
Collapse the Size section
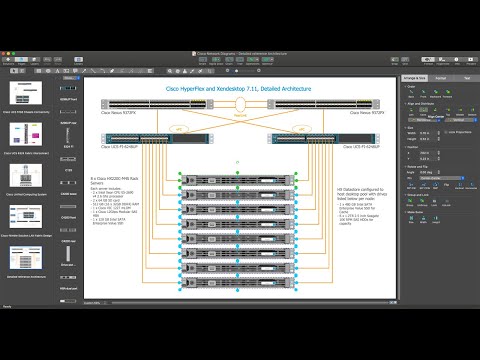pos(406,128)
